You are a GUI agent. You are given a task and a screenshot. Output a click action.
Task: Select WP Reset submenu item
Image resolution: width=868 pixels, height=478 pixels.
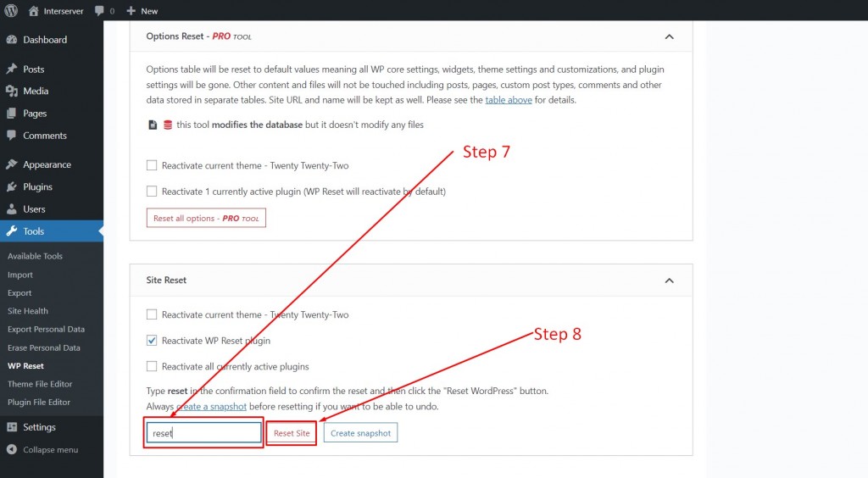pos(25,365)
